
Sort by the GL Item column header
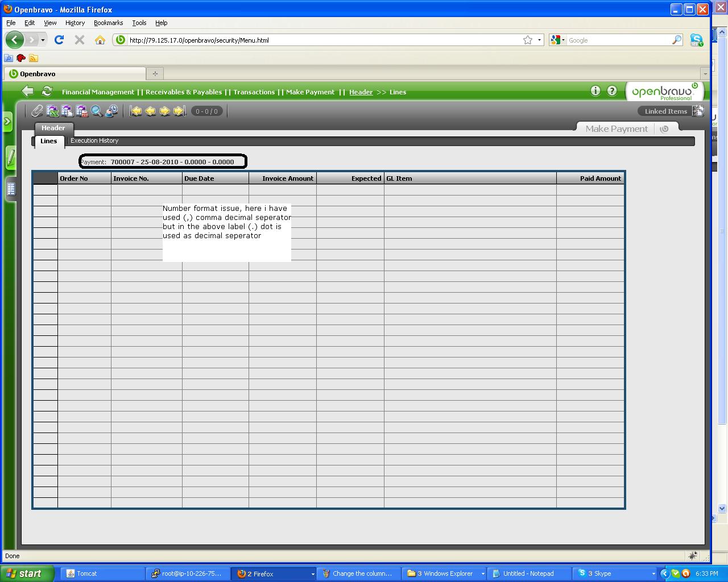[470, 178]
